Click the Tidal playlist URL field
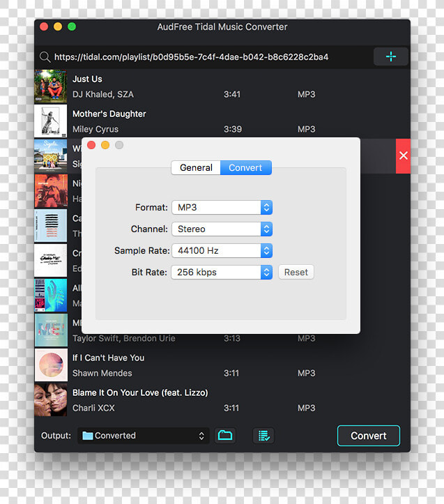The image size is (444, 504). point(191,57)
